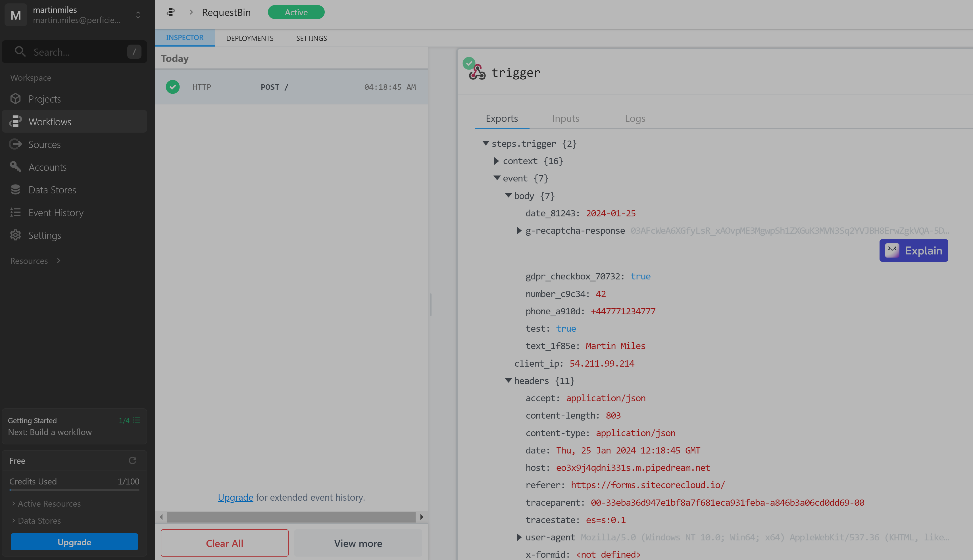Expand the user-agent value
Screen dimensions: 973x560
point(519,537)
